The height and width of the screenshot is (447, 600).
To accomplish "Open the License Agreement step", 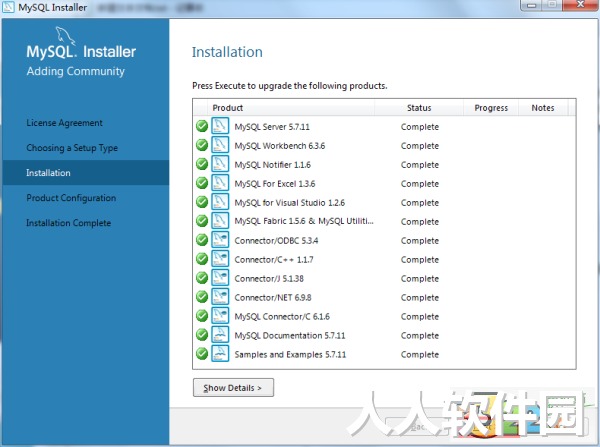I will tap(64, 123).
